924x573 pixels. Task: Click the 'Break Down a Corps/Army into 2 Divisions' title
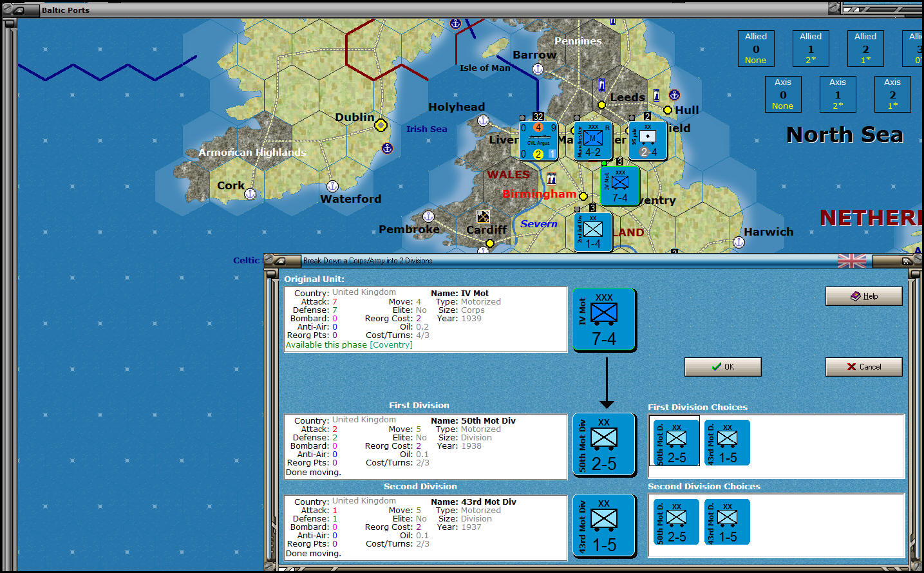[368, 261]
